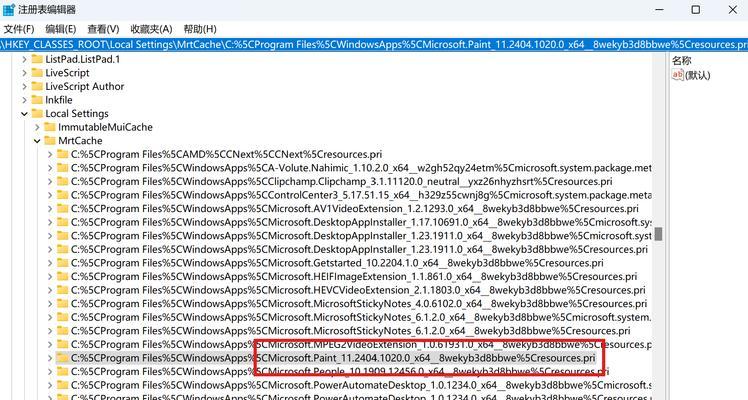The height and width of the screenshot is (400, 748).
Task: Select the Microsoft.AV1VideoExtension_1.2.1293.0 key
Action: [354, 209]
